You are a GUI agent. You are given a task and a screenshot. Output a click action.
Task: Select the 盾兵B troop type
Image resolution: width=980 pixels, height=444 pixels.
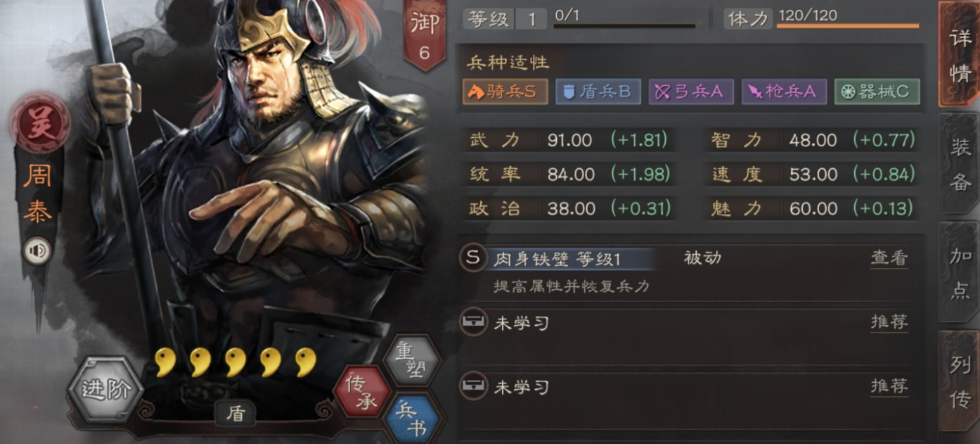598,91
